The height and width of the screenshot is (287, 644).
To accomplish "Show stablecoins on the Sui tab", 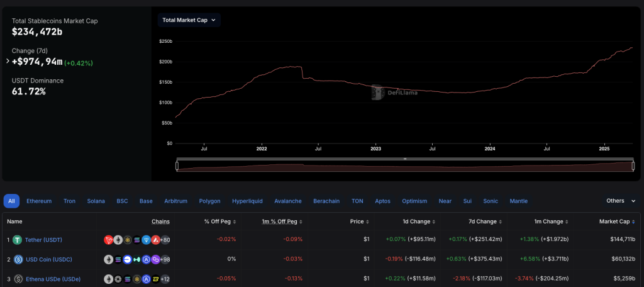I will click(x=467, y=201).
